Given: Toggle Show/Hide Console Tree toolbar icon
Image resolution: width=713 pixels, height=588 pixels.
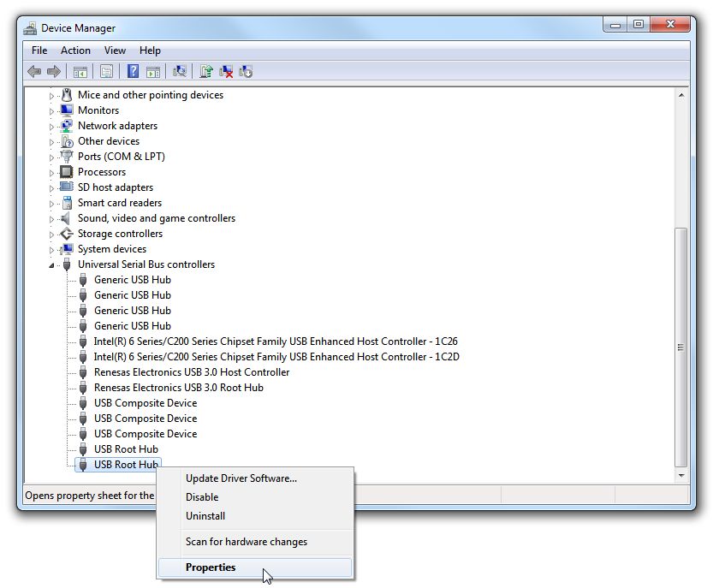Looking at the screenshot, I should click(80, 72).
